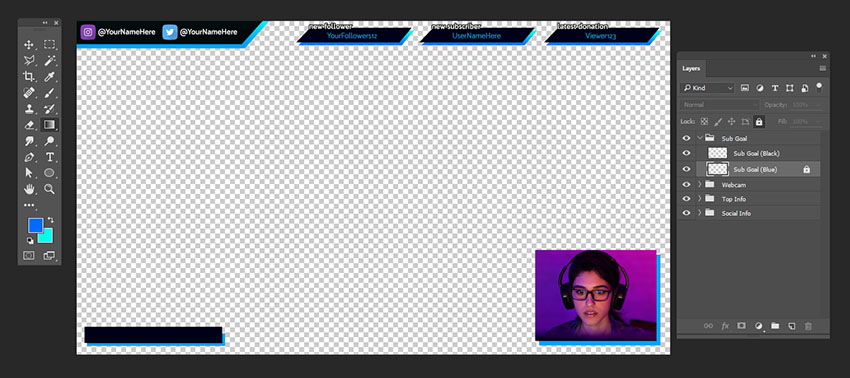
Task: Open the foreground blue color swatch
Action: tap(35, 225)
